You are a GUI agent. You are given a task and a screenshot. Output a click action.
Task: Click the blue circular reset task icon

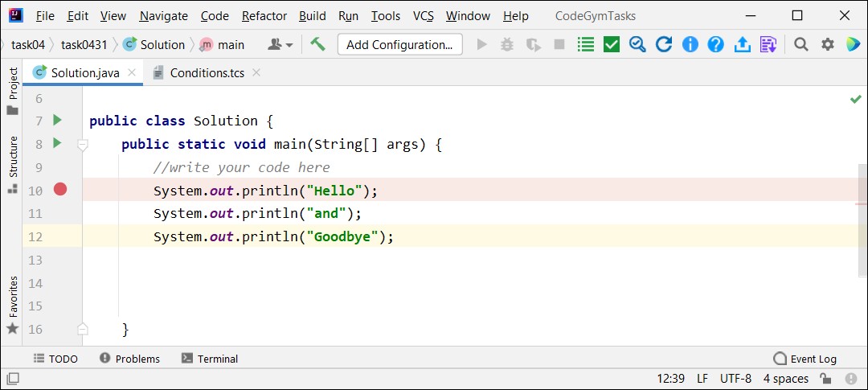664,44
